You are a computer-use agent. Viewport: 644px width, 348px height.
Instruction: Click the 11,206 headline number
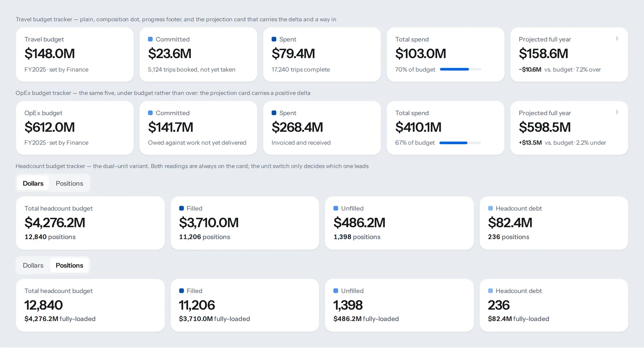(x=197, y=305)
